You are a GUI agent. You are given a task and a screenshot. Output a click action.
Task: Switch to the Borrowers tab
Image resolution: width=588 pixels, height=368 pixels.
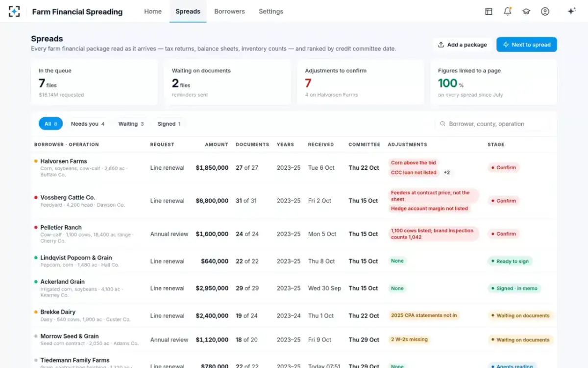pos(229,11)
